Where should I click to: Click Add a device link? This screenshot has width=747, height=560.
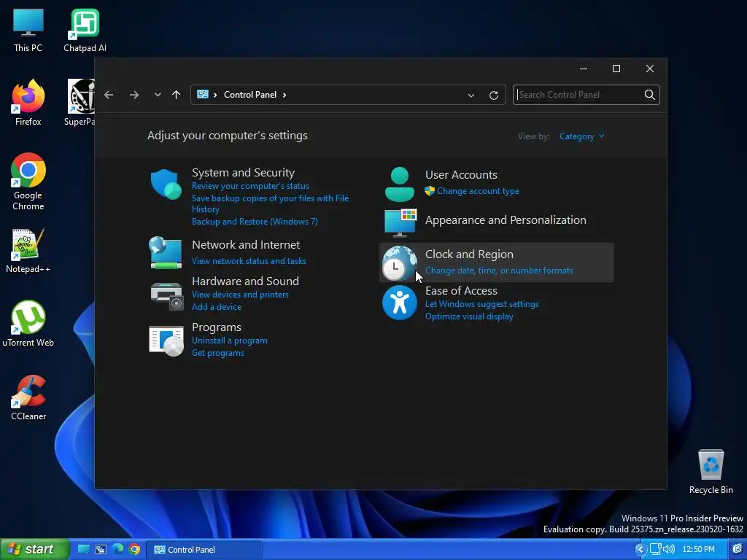pos(216,307)
